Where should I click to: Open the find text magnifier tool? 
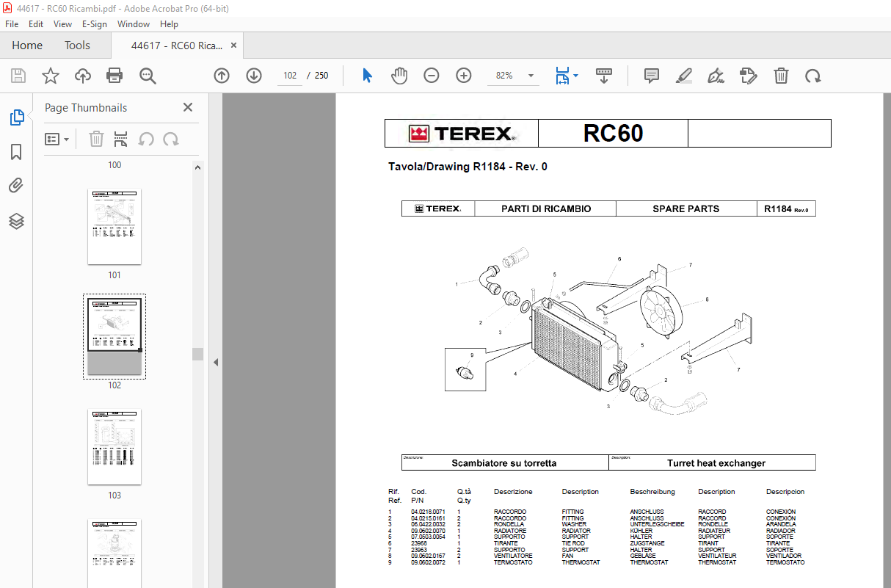(x=148, y=76)
